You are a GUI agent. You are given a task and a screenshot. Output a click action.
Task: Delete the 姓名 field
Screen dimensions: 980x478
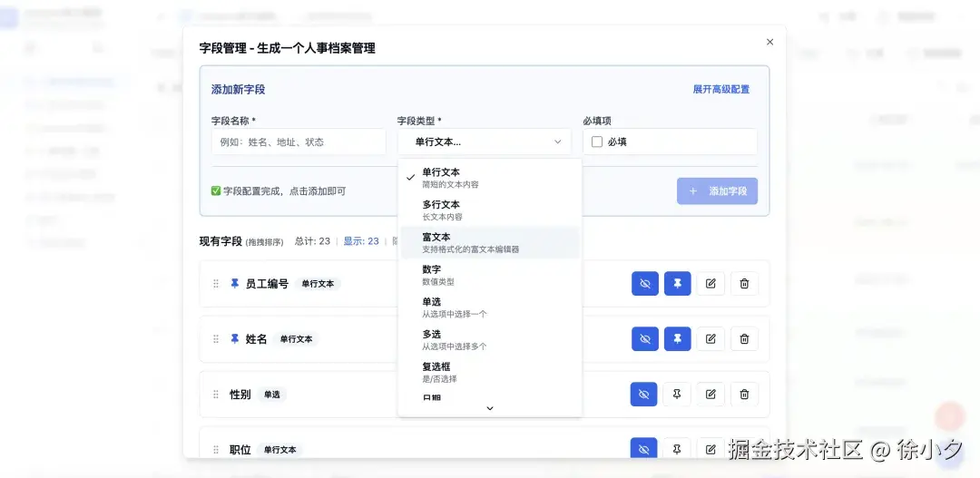point(744,338)
